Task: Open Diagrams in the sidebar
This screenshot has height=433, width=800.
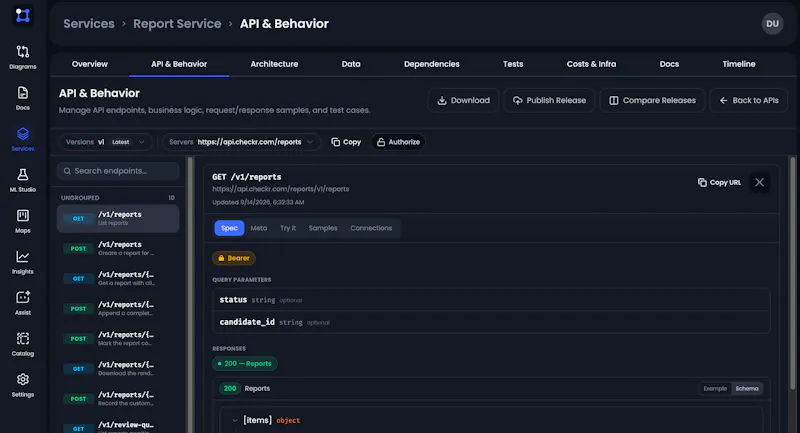Action: tap(22, 57)
